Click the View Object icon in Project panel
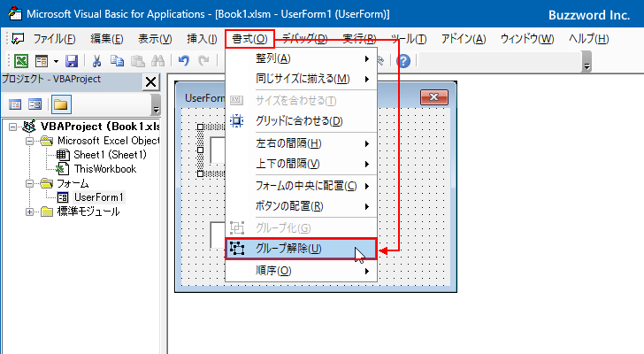Viewport: 644px width, 354px height. coord(34,104)
